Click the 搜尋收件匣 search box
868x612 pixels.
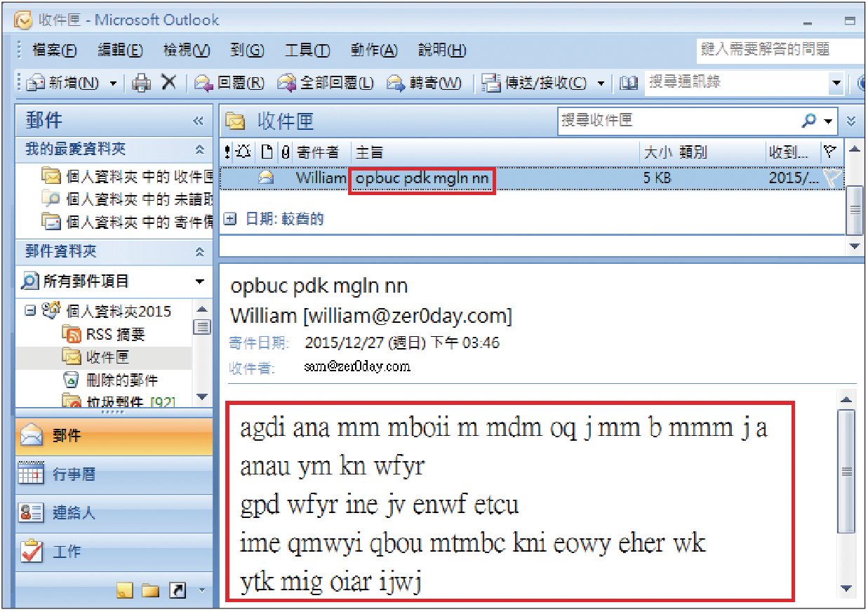[x=678, y=121]
